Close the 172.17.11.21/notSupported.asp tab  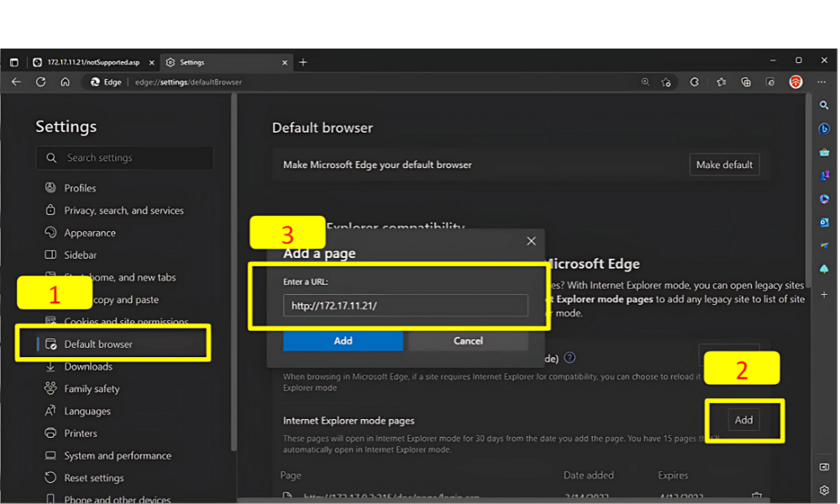(x=151, y=63)
